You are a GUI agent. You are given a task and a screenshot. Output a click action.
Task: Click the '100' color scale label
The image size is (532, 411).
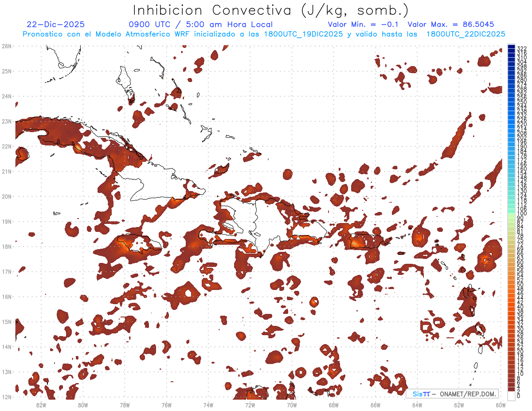click(x=522, y=214)
